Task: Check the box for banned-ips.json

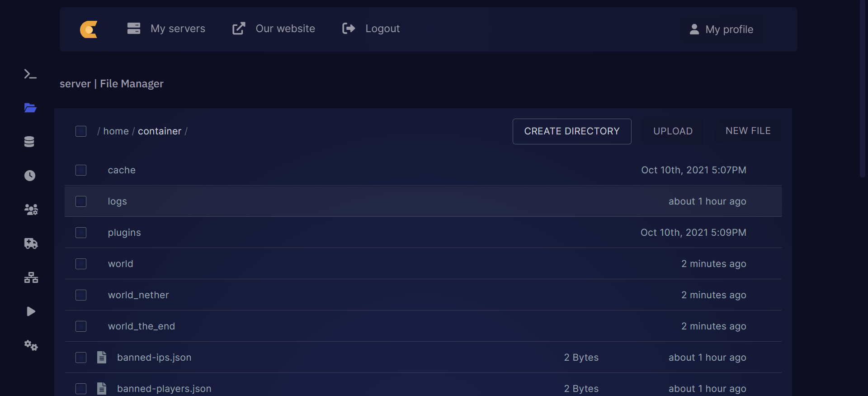Action: point(81,358)
